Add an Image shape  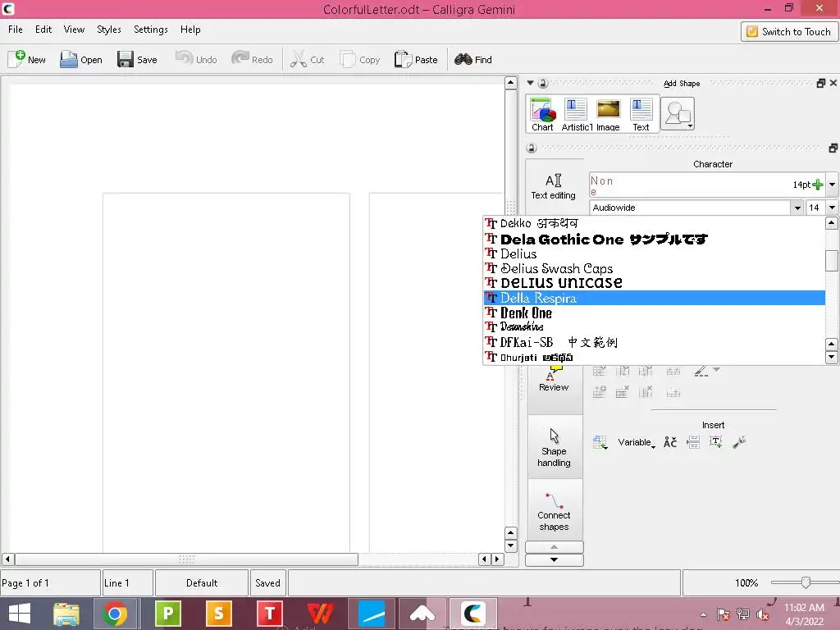coord(608,114)
